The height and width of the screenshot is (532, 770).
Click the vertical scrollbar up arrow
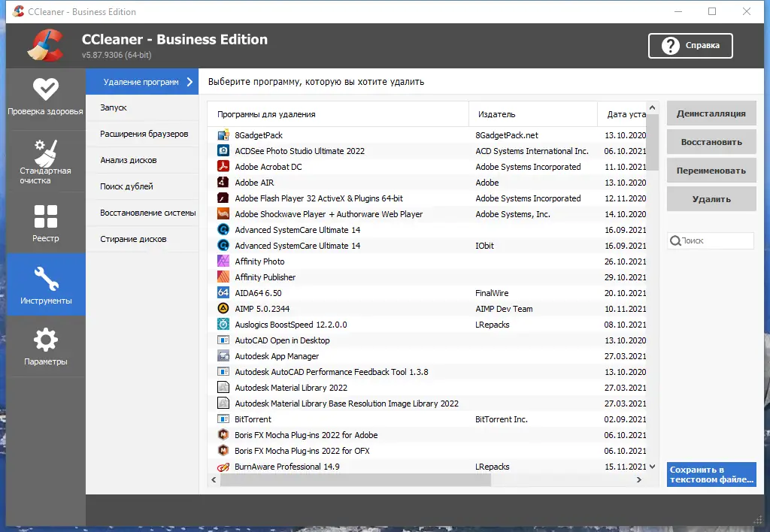coord(652,107)
